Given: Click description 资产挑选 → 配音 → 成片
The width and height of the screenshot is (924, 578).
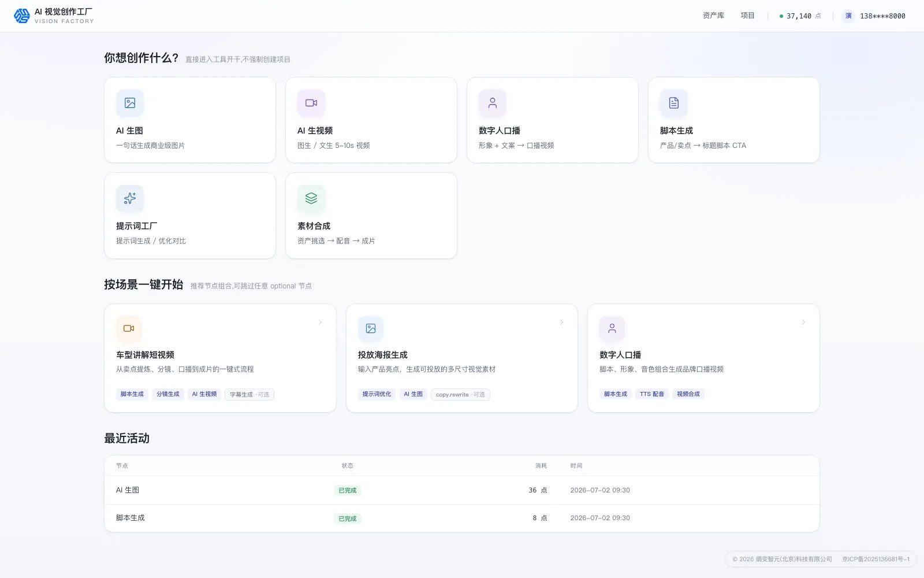Looking at the screenshot, I should pos(336,241).
